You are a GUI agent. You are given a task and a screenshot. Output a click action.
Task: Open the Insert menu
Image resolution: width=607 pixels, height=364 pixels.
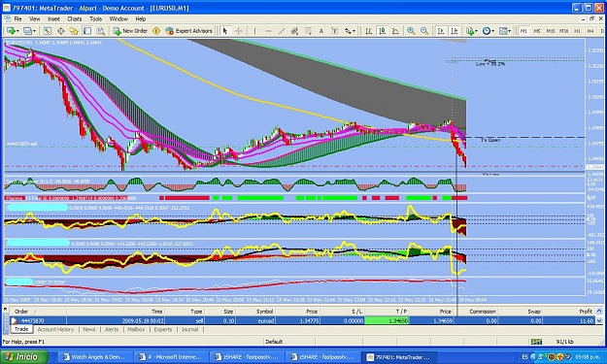click(53, 18)
